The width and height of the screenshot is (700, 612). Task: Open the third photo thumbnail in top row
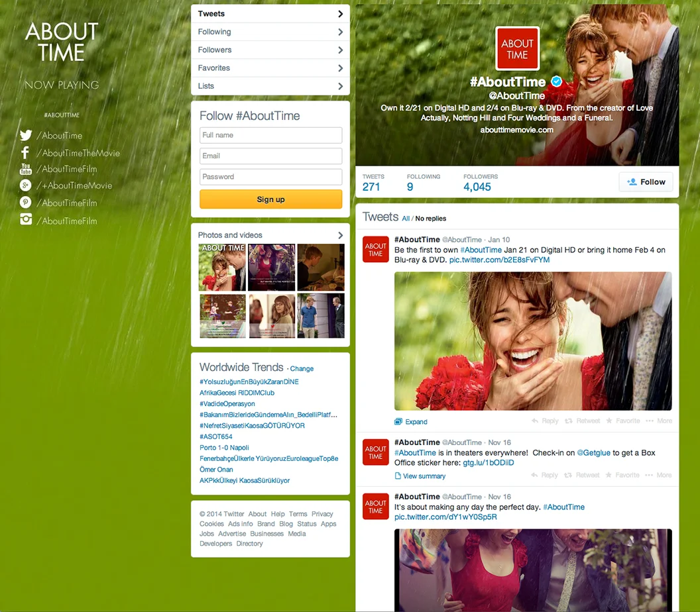click(321, 267)
